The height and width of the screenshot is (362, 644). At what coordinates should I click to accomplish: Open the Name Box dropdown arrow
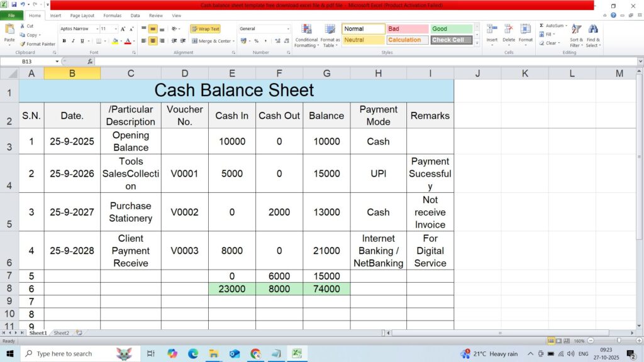pos(57,62)
